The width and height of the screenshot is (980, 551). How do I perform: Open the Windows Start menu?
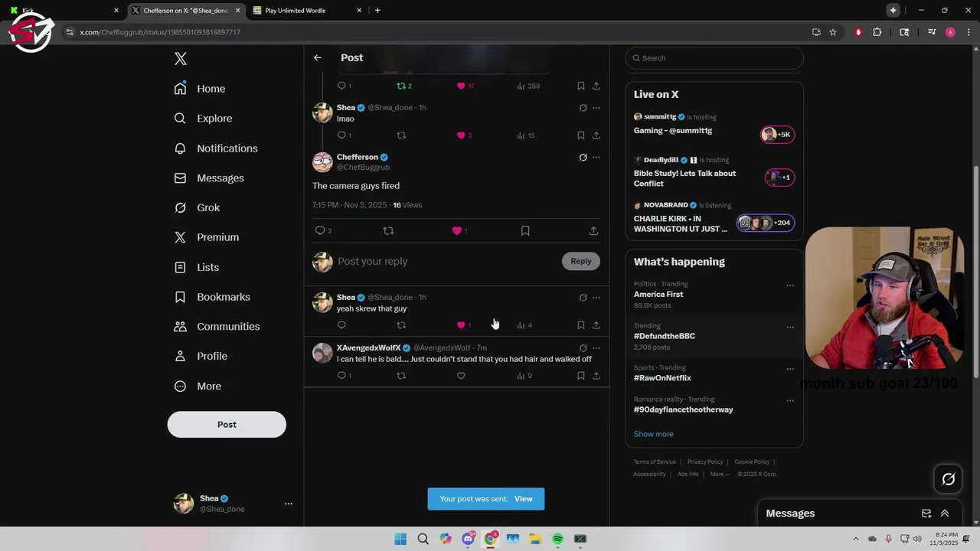click(x=400, y=540)
